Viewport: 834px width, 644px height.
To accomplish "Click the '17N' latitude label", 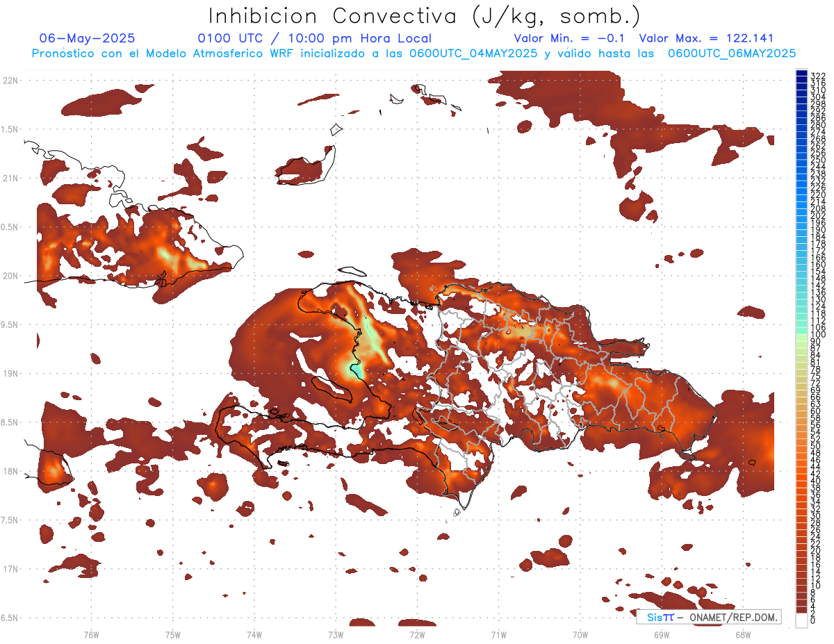I will click(x=10, y=570).
